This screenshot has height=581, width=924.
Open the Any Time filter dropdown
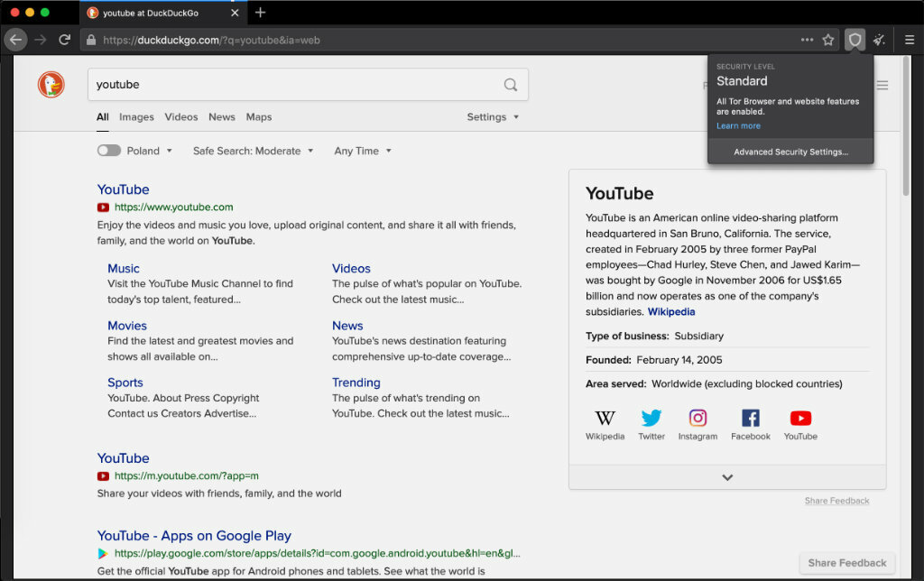tap(363, 151)
